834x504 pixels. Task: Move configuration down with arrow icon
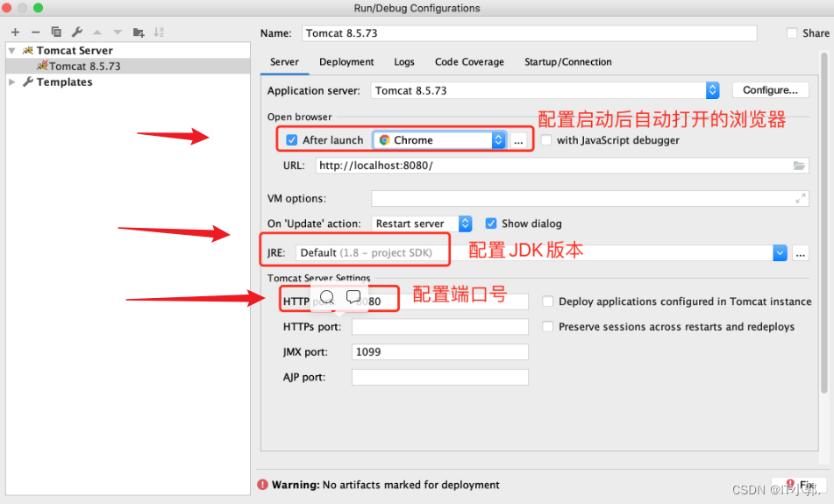coord(118,32)
